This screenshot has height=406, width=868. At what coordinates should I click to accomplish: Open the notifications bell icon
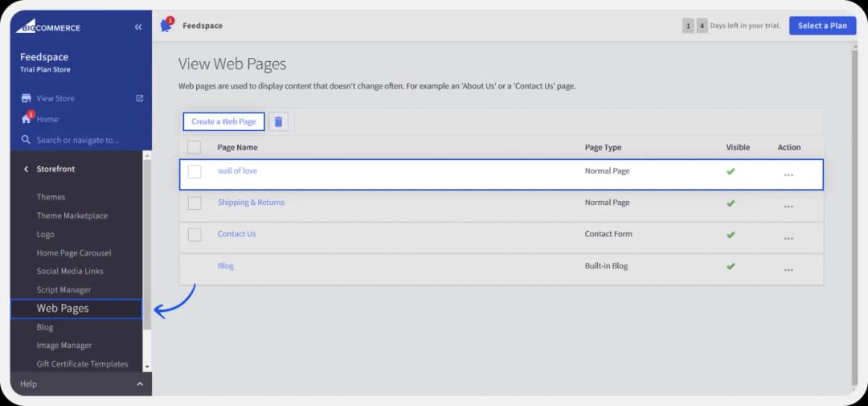tap(166, 25)
